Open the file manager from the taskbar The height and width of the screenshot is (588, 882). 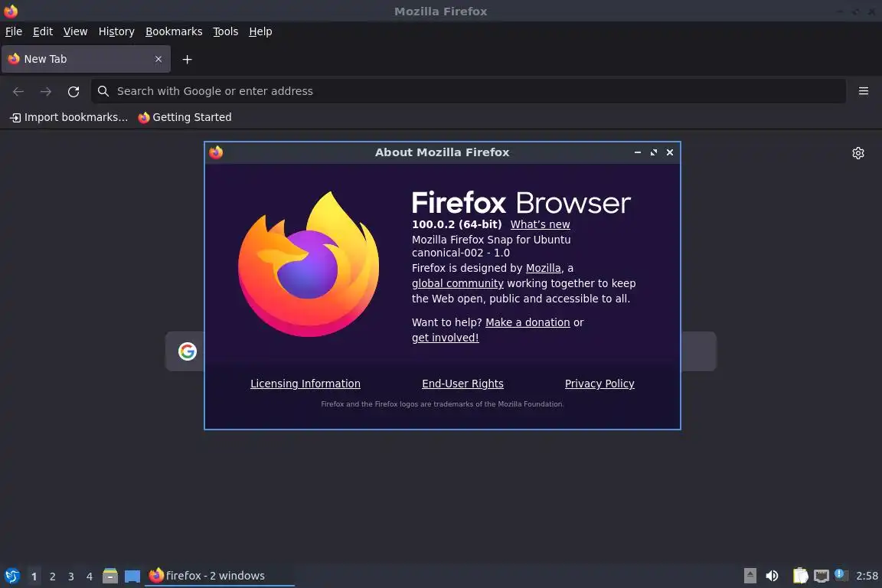[110, 577]
